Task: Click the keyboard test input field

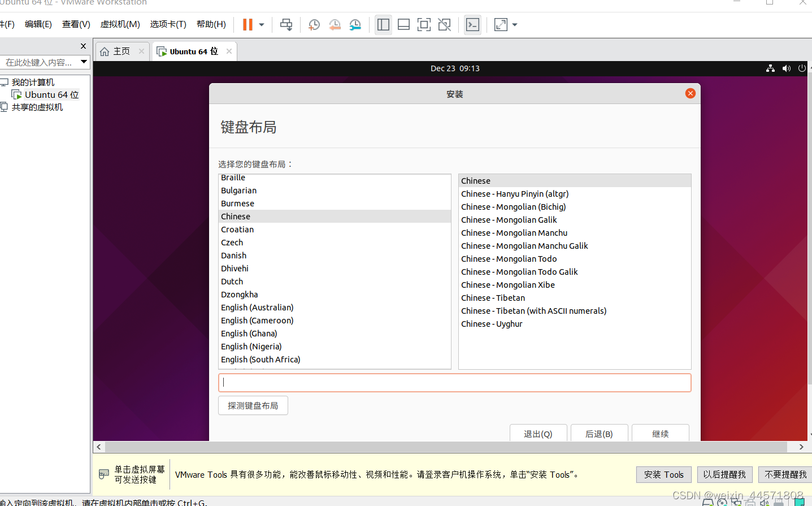Action: coord(455,383)
